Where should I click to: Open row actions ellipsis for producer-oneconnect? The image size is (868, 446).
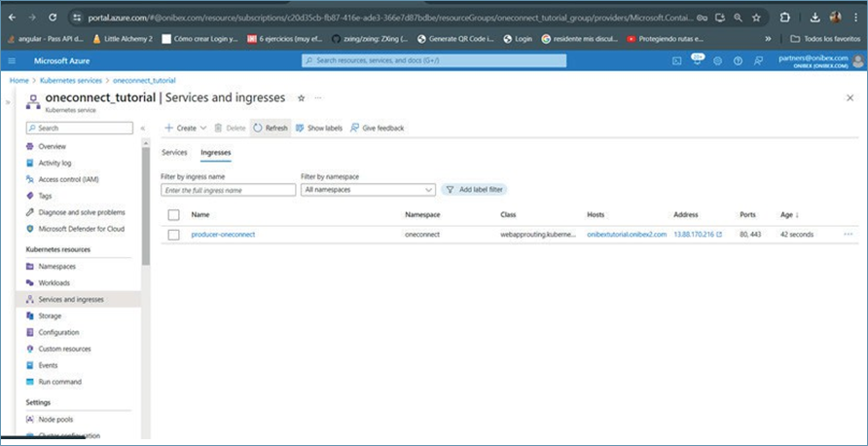pos(849,235)
